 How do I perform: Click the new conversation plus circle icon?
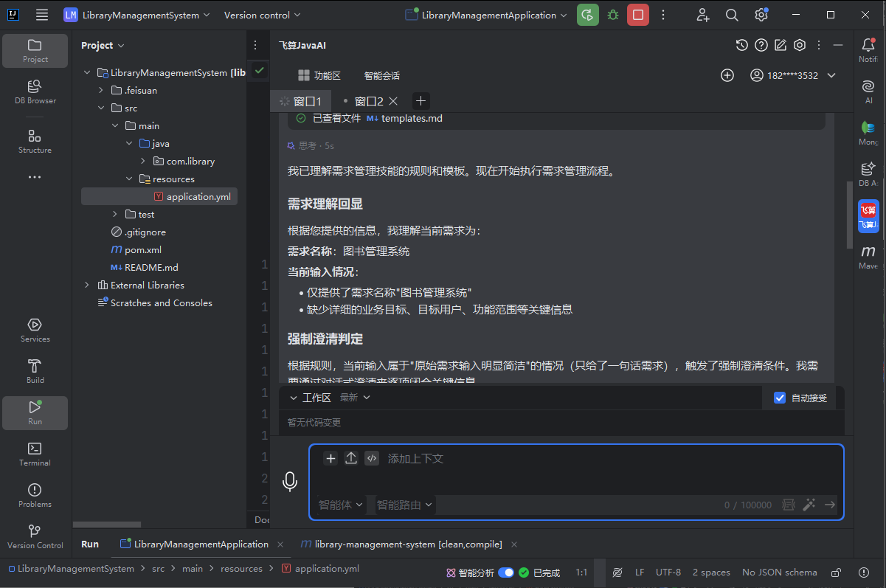pos(727,75)
